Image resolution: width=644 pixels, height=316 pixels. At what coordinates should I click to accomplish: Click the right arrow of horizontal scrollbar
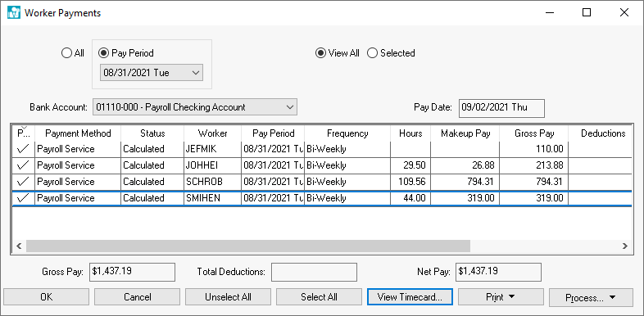point(624,246)
